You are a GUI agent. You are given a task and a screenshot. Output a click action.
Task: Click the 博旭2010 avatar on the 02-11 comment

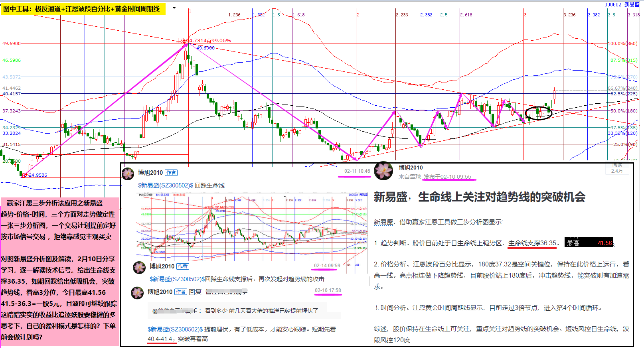coord(128,174)
